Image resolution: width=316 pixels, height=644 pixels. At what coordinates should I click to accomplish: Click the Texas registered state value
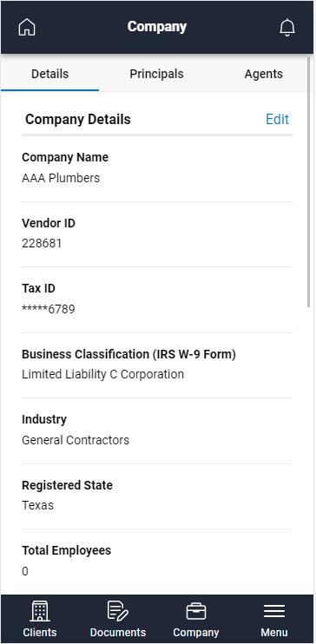[x=37, y=505]
